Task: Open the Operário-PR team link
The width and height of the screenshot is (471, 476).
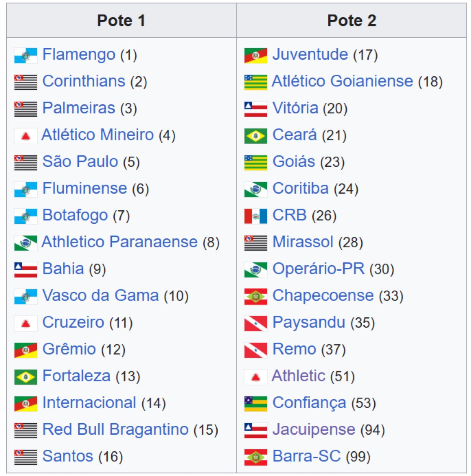Action: click(318, 269)
